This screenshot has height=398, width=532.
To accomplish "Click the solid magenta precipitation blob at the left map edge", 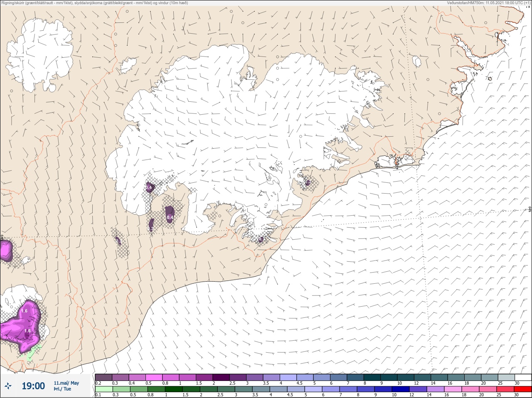I will 5,251.
